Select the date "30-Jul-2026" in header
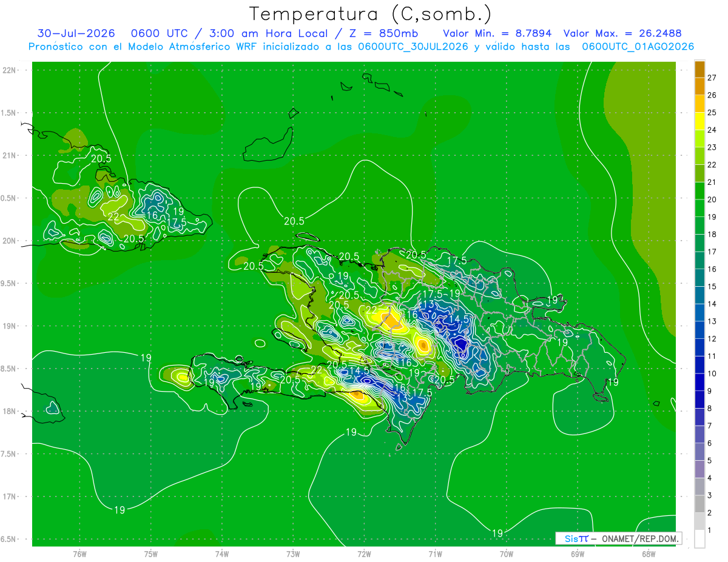Screen dimensions: 728x562 pyautogui.click(x=76, y=33)
